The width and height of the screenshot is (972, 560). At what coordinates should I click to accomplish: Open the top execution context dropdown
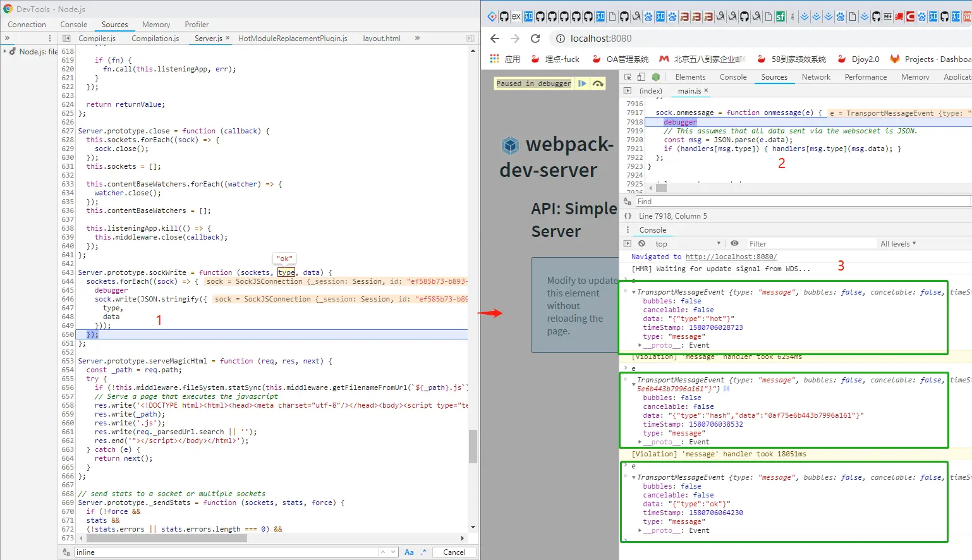point(688,244)
